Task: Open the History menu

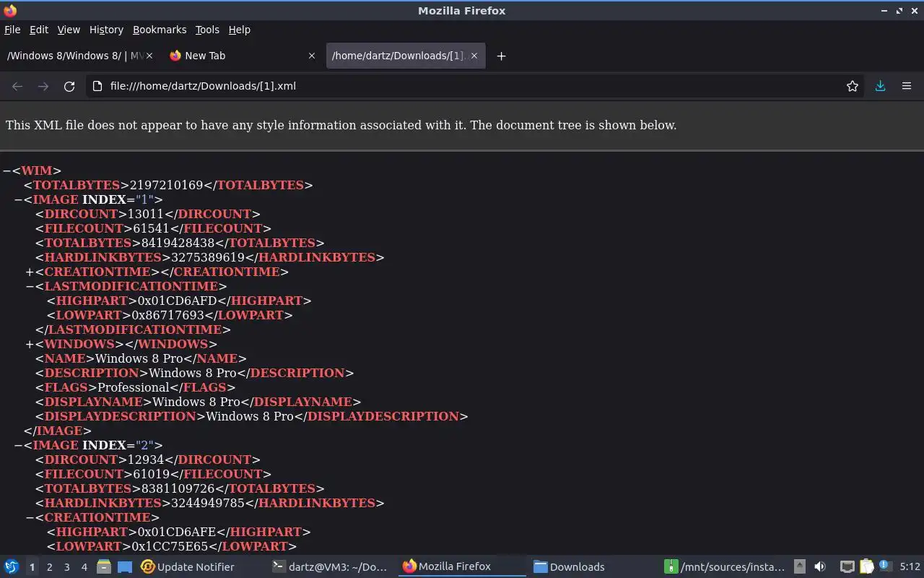Action: coord(106,30)
